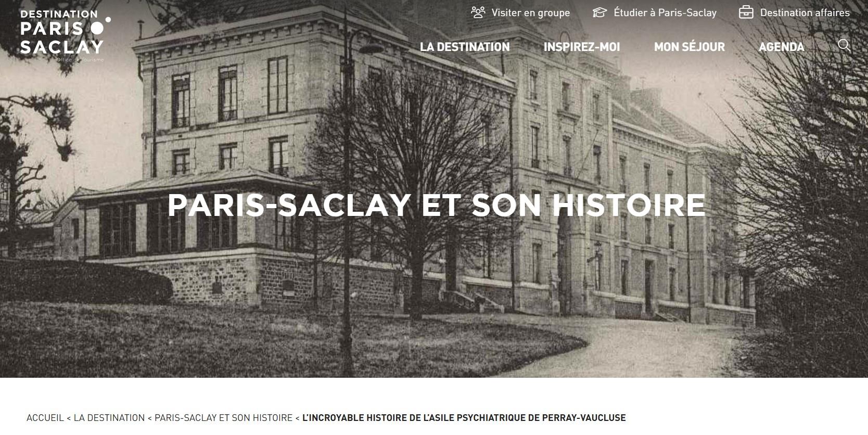
Task: Open the MON SÉJOUR menu
Action: click(x=689, y=47)
